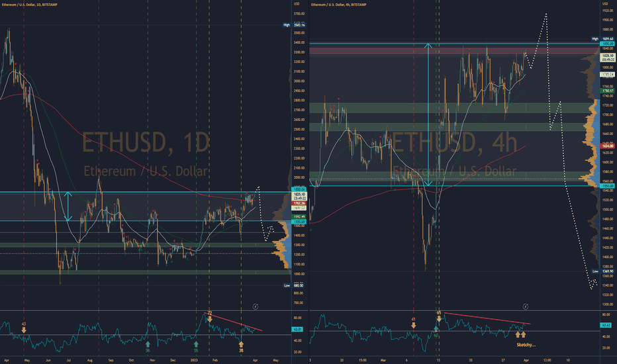Image resolution: width=617 pixels, height=364 pixels.
Task: Select the cyan range measurement arrow on 1D chart
Action: 68,206
